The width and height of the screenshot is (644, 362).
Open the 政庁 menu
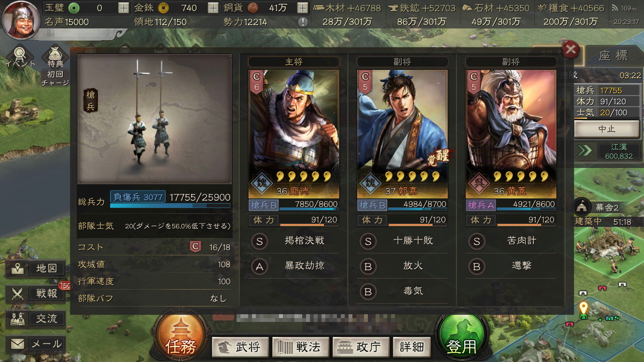pos(360,347)
